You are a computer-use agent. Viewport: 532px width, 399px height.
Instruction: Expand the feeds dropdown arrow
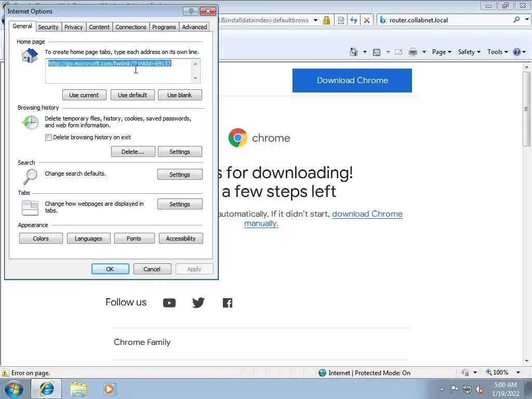pyautogui.click(x=388, y=52)
